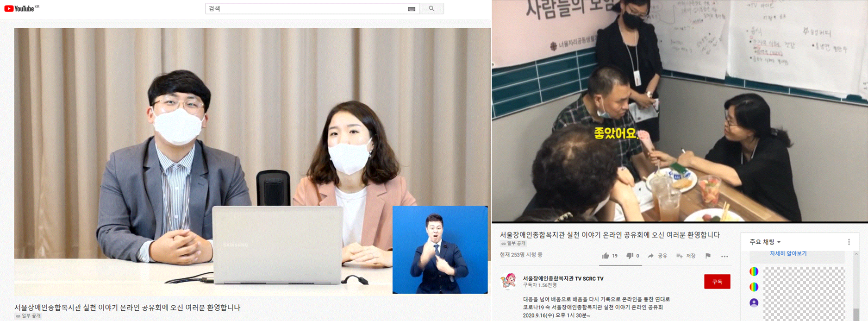Like the video with thumbs up

tap(606, 256)
